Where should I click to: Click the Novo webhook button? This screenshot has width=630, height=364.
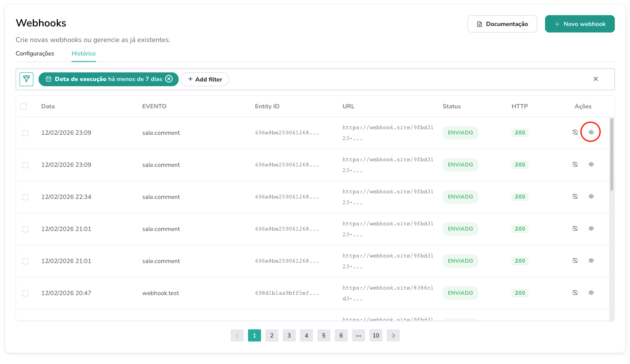coord(580,24)
